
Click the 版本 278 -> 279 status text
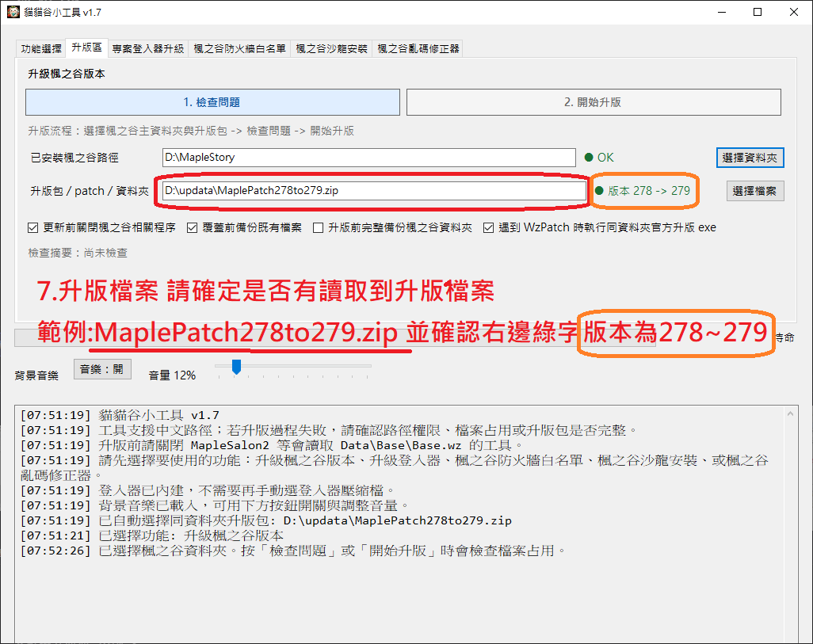click(x=643, y=191)
